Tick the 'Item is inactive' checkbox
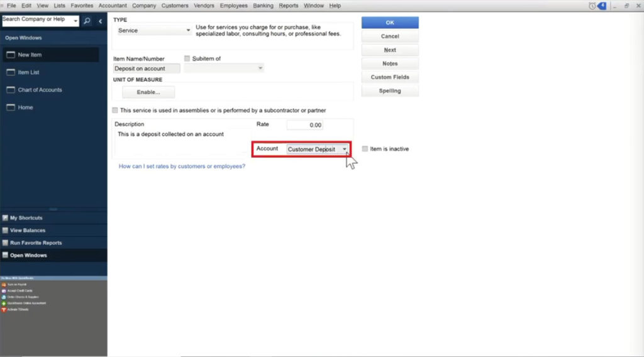 [365, 149]
